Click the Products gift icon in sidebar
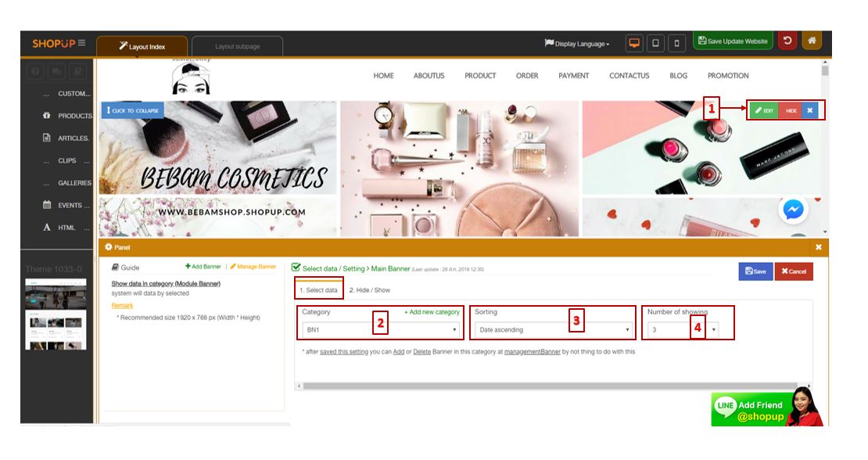 click(x=46, y=116)
